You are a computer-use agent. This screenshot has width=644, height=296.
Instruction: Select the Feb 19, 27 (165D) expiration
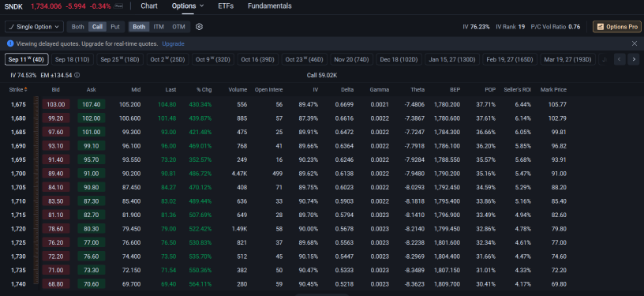[x=510, y=59]
